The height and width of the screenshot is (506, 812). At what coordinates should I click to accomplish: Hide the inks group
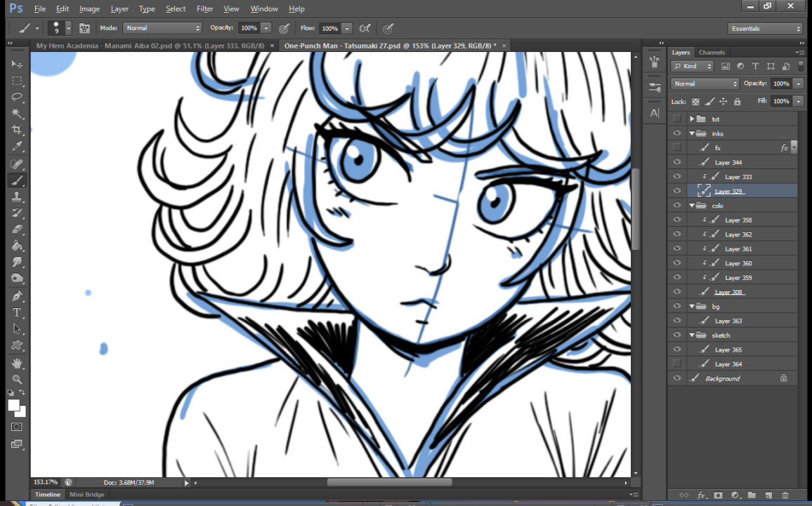pyautogui.click(x=677, y=133)
